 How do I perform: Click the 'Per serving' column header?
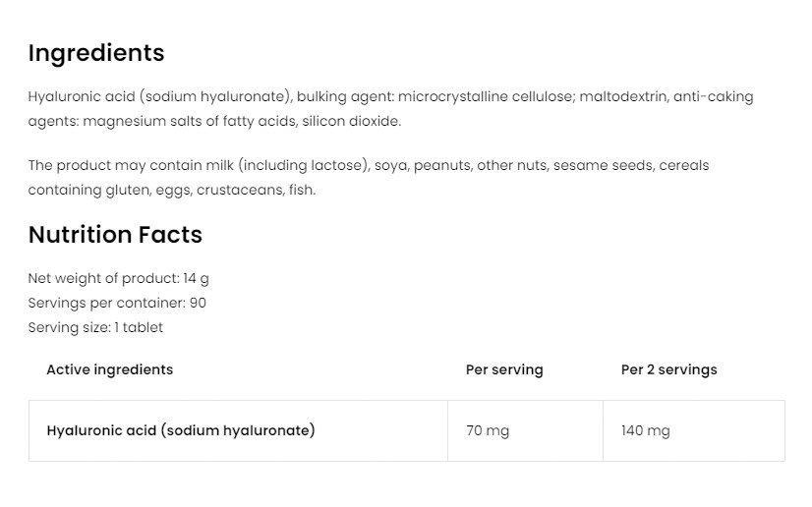pyautogui.click(x=504, y=370)
